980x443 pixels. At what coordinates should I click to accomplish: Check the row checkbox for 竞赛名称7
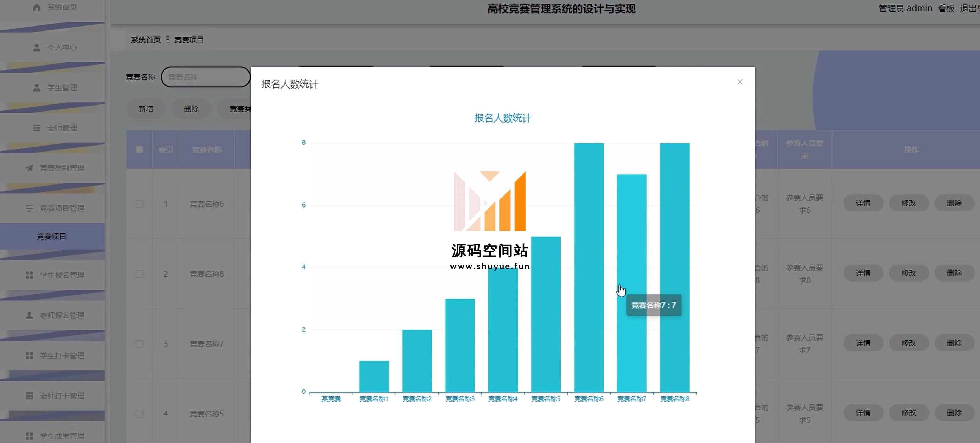click(x=140, y=344)
